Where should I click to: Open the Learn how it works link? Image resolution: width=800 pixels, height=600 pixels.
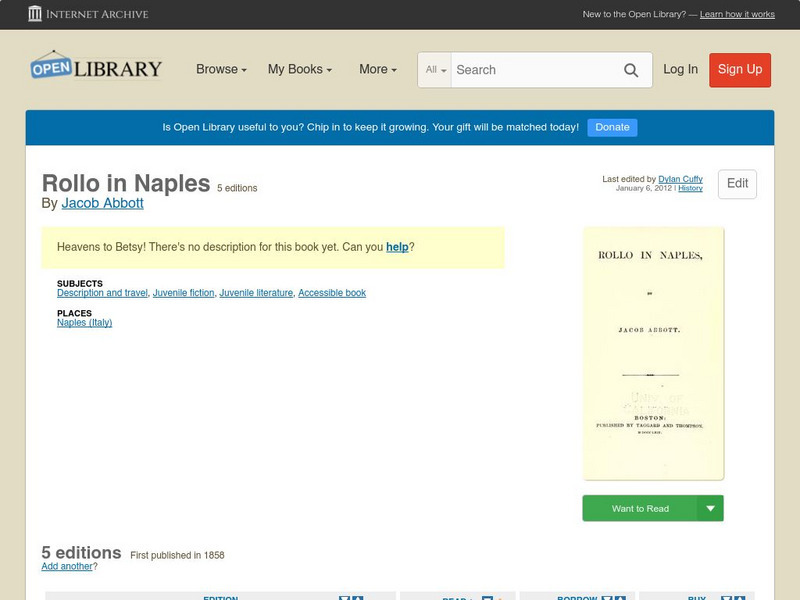coord(737,14)
